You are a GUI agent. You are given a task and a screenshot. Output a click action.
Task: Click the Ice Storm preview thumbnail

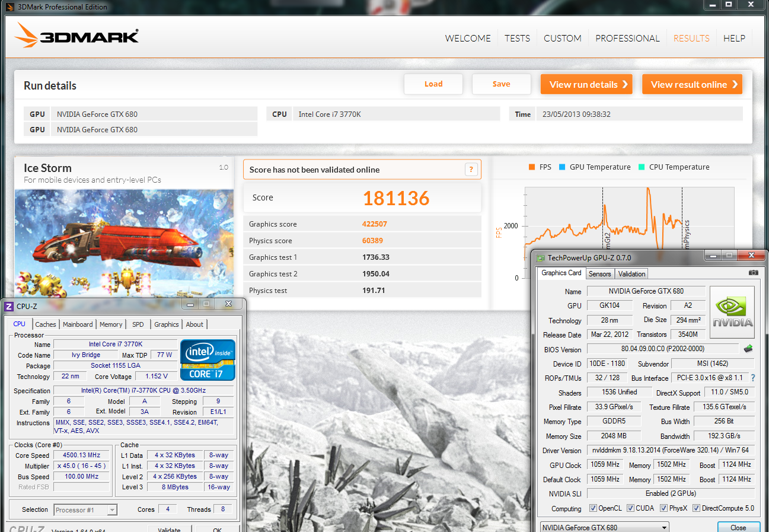[125, 243]
